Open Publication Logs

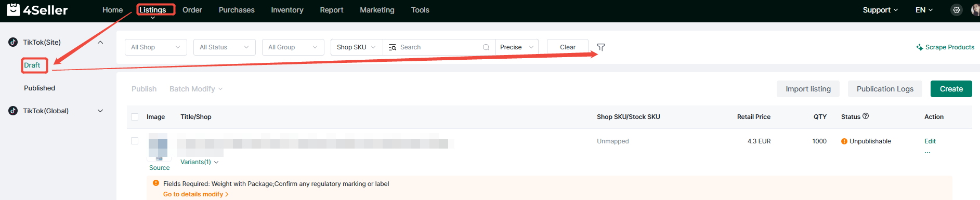(x=885, y=89)
